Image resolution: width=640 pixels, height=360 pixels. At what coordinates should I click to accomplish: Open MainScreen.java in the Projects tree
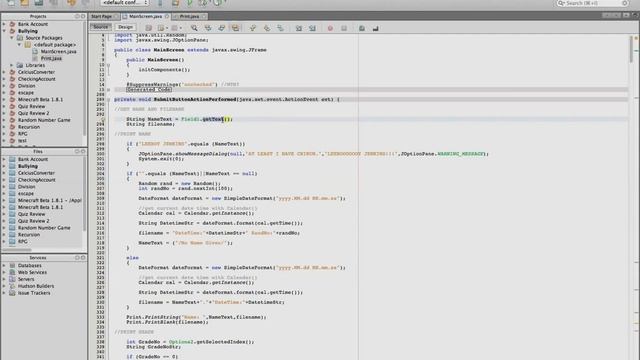[x=58, y=51]
